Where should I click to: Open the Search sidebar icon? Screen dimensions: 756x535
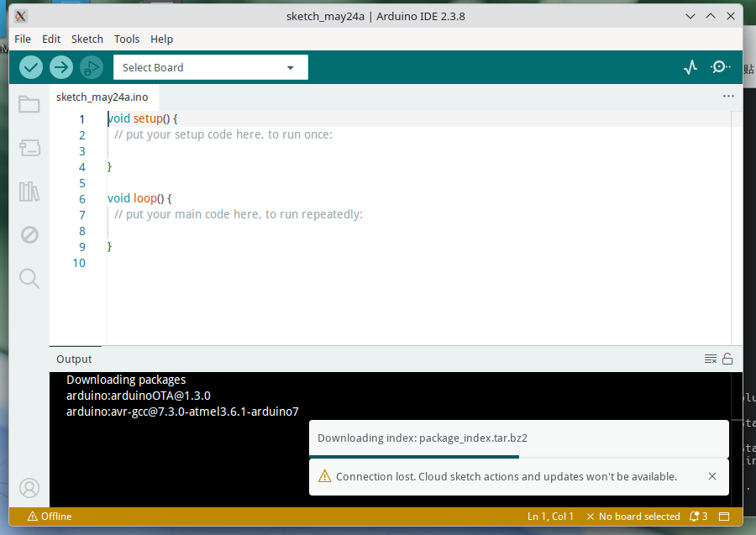point(29,279)
